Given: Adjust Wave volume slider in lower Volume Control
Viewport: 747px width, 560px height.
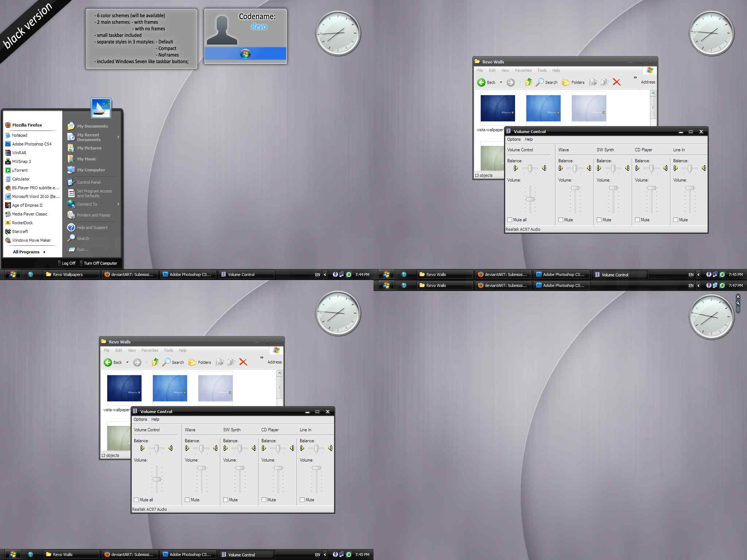Looking at the screenshot, I should pyautogui.click(x=202, y=468).
